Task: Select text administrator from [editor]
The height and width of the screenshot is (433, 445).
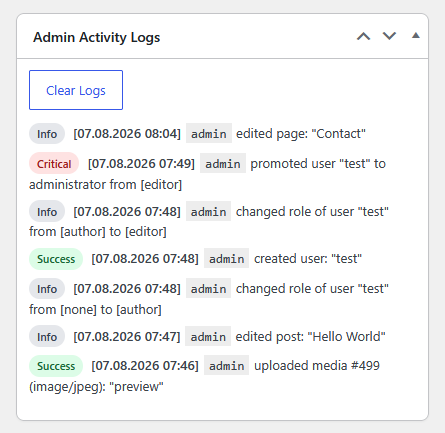Action: (x=106, y=184)
